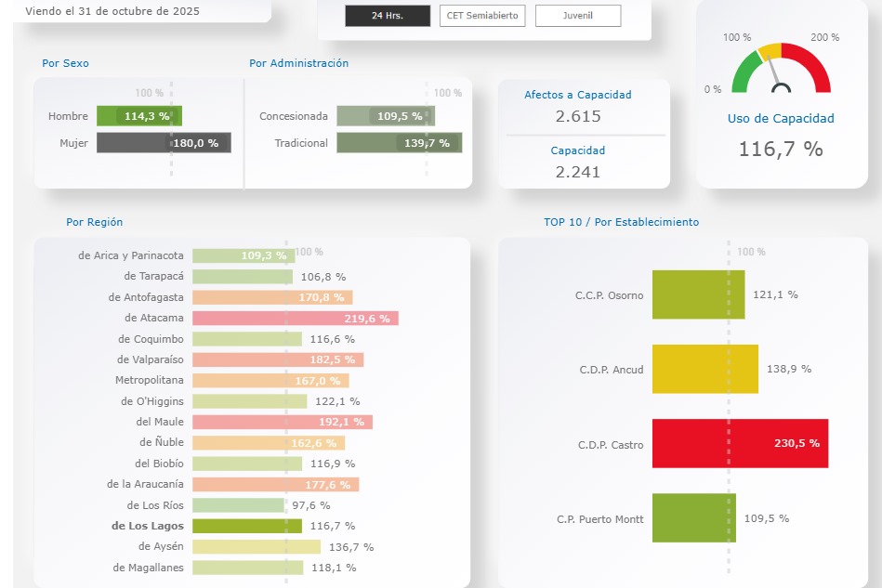This screenshot has height=588, width=882.
Task: Click the C.P. Puerto Montt bar
Action: 693,518
